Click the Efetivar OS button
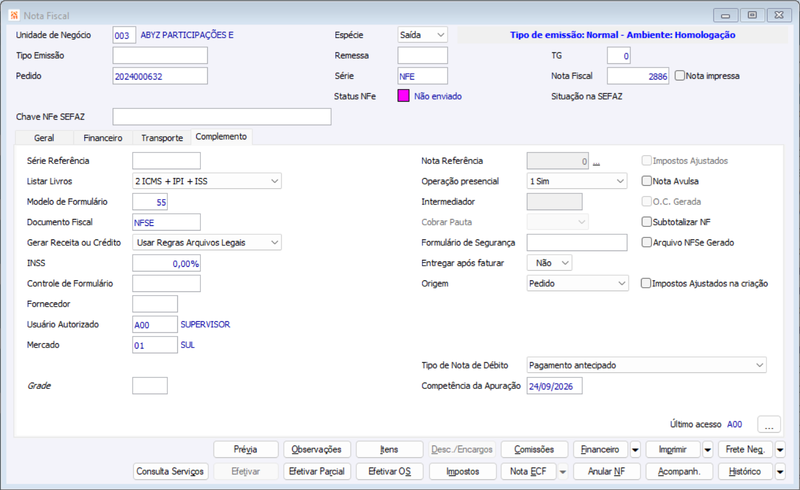 pos(389,472)
